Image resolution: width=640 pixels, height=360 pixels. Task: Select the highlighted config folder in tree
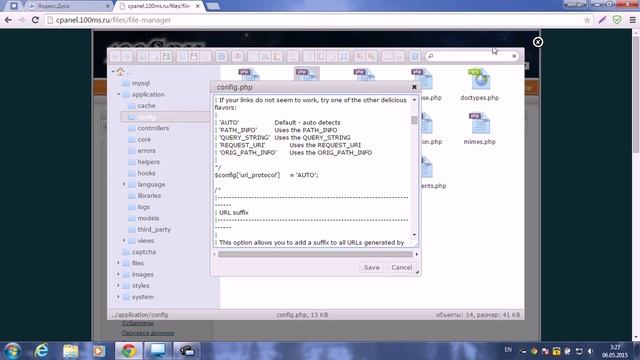[165, 117]
